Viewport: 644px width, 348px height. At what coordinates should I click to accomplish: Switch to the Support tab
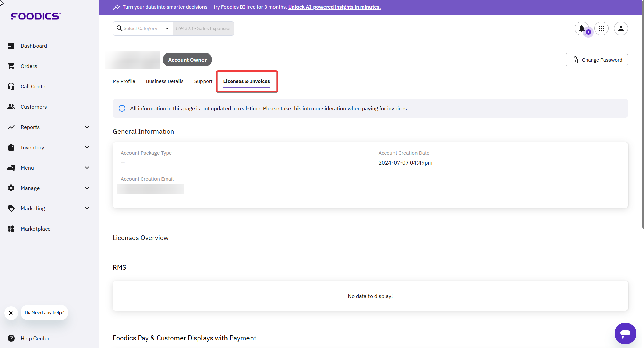(x=203, y=81)
